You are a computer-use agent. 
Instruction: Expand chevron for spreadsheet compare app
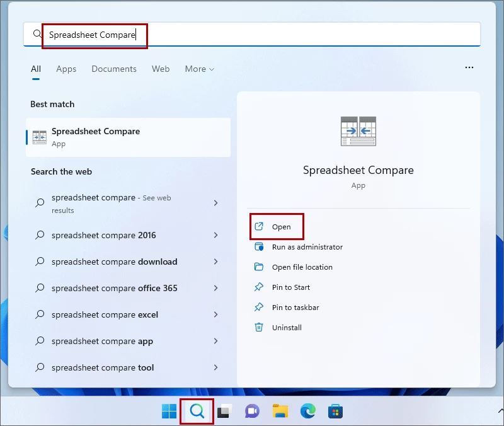(215, 341)
